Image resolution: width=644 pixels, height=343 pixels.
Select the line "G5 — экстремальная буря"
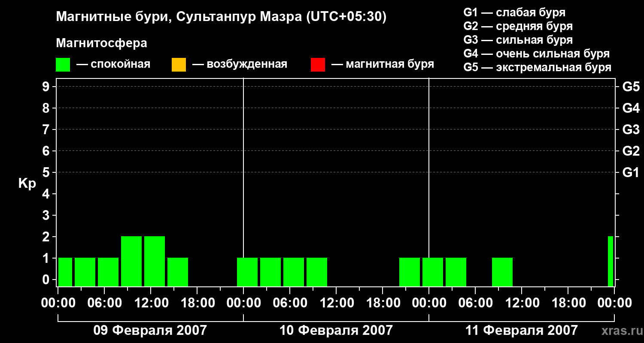coord(538,67)
